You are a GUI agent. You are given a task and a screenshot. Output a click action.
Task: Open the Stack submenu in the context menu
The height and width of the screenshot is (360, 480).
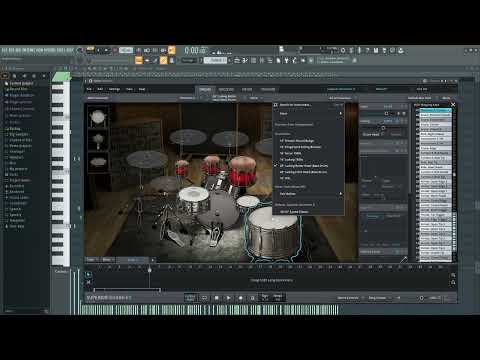308,114
